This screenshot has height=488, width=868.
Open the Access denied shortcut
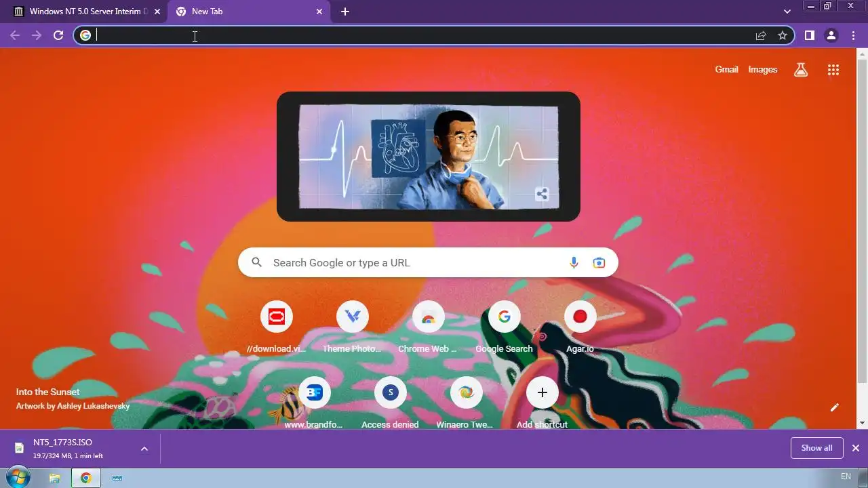coord(391,403)
